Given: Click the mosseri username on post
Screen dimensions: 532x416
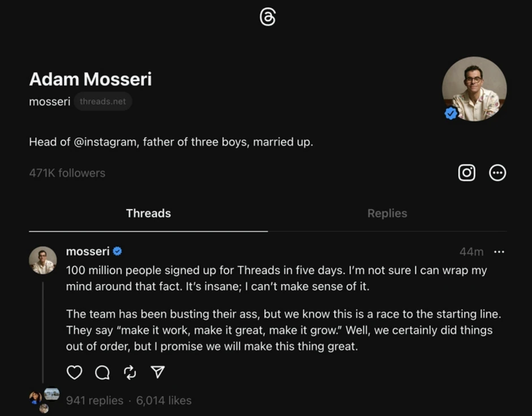Looking at the screenshot, I should tap(88, 251).
